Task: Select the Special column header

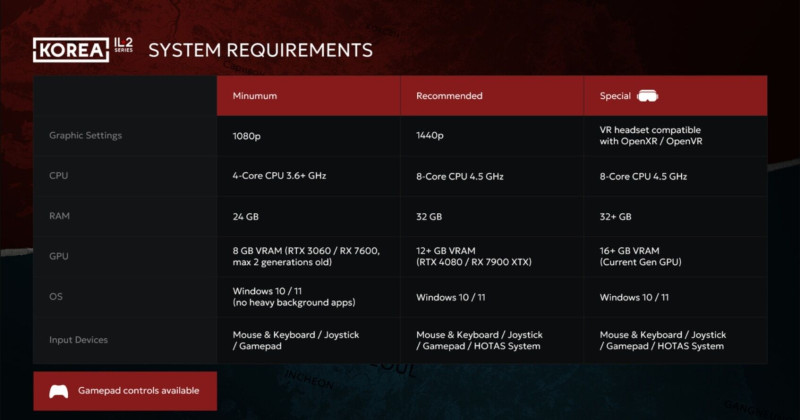Action: pos(676,96)
